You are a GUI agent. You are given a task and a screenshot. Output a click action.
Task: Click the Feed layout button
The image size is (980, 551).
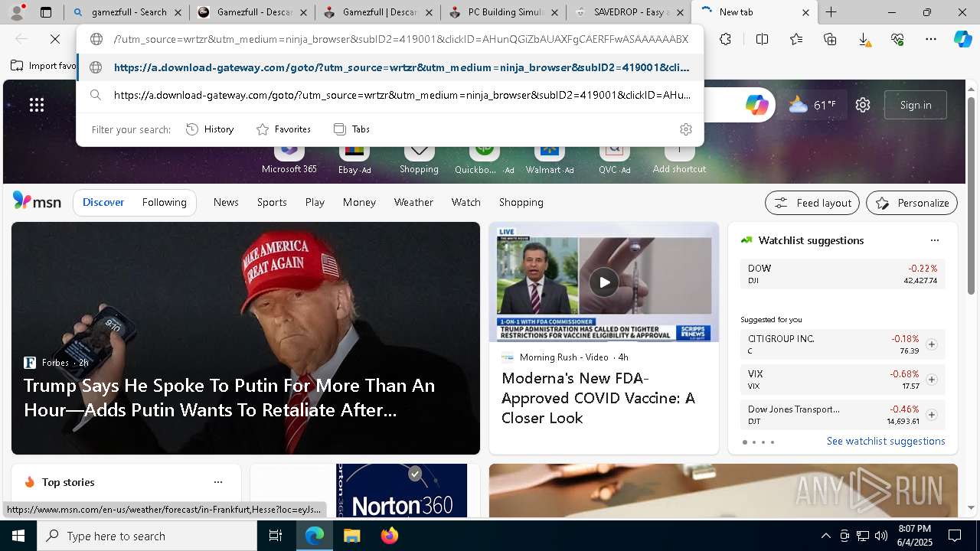coord(812,203)
